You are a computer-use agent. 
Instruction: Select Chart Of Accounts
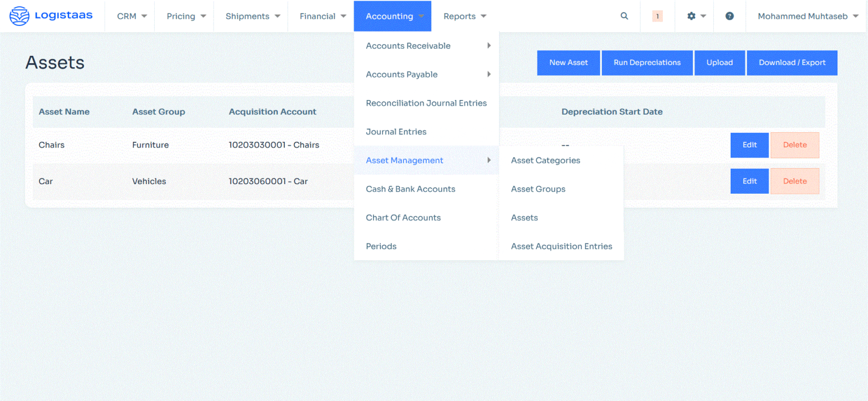403,217
